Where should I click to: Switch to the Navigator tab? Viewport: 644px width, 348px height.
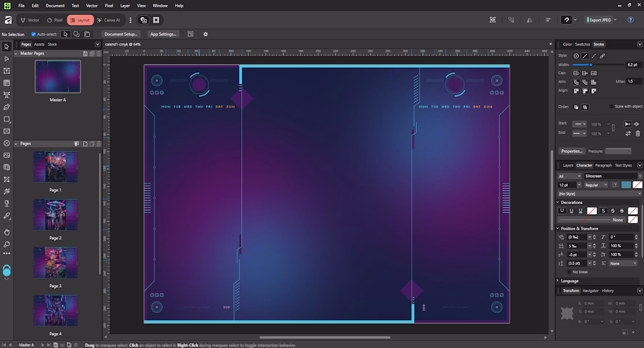pyautogui.click(x=590, y=291)
